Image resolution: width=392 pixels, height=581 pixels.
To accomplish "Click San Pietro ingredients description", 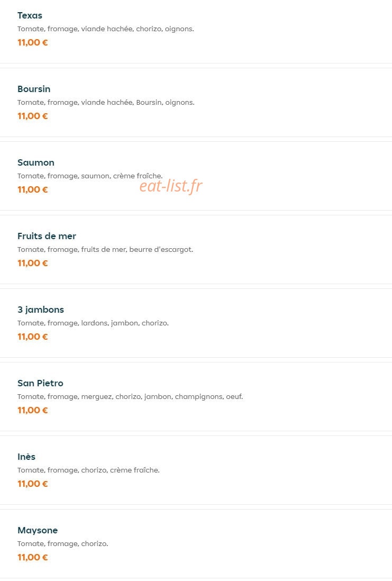I will [130, 396].
